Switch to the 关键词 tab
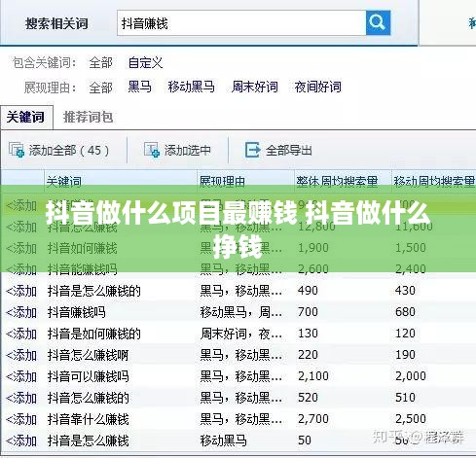This screenshot has height=458, width=476. point(26,117)
